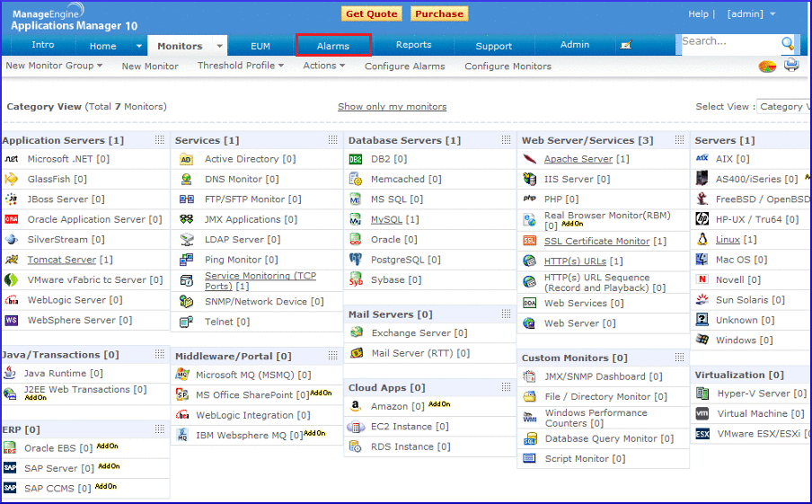Open the admin user dropdown
The height and width of the screenshot is (504, 812).
pyautogui.click(x=751, y=14)
